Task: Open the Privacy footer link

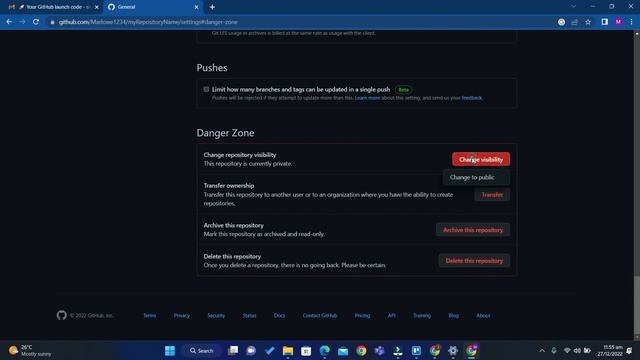Action: [182, 316]
